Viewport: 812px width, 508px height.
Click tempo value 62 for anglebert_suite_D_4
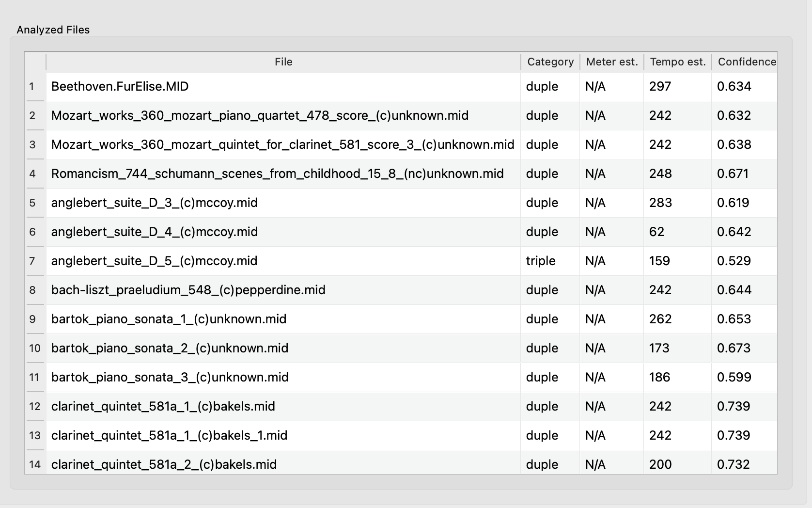(x=656, y=232)
